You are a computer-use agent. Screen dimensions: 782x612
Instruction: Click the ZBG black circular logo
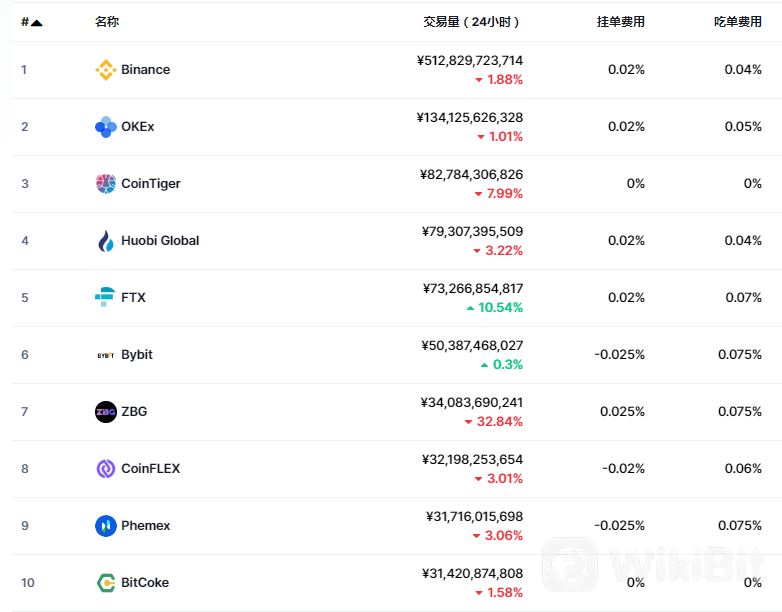106,412
